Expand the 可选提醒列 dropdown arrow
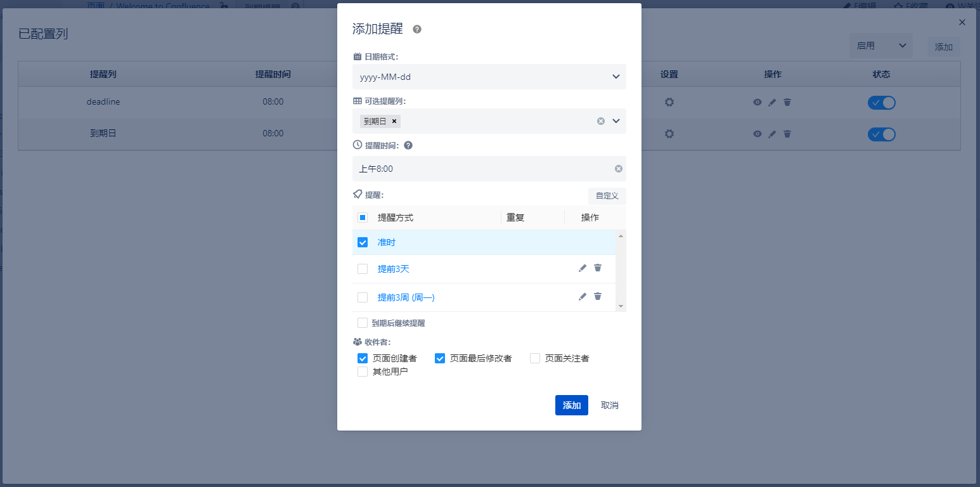 pyautogui.click(x=616, y=121)
